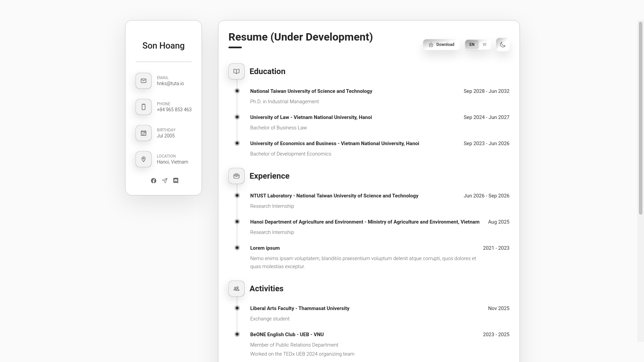This screenshot has height=362, width=644.
Task: Click the page vertical scrollbar thumb
Action: tap(641, 118)
